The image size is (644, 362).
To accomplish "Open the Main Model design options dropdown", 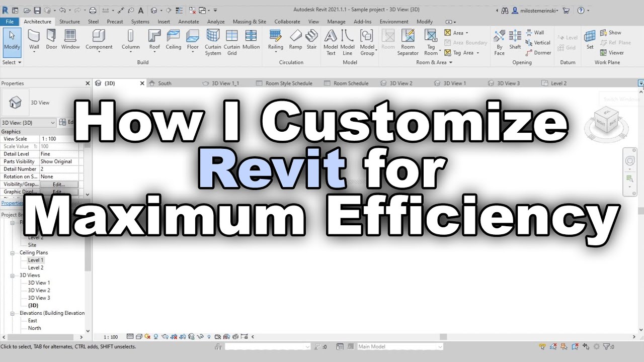I will tap(440, 346).
